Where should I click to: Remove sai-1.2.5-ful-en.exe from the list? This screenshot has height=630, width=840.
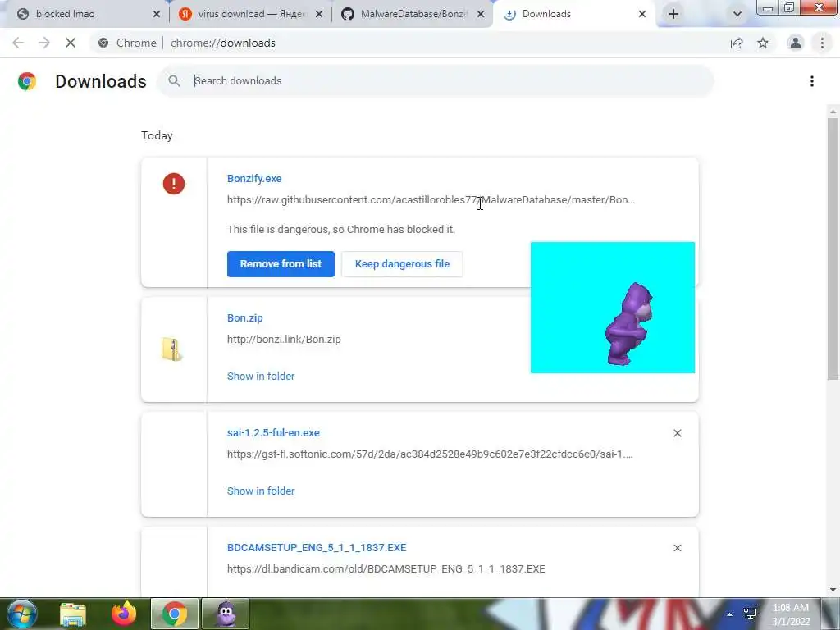677,433
